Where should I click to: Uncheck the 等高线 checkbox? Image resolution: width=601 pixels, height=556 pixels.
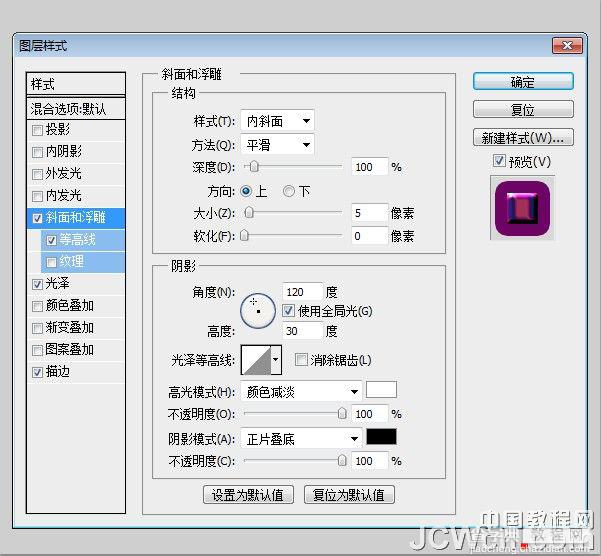pos(51,240)
